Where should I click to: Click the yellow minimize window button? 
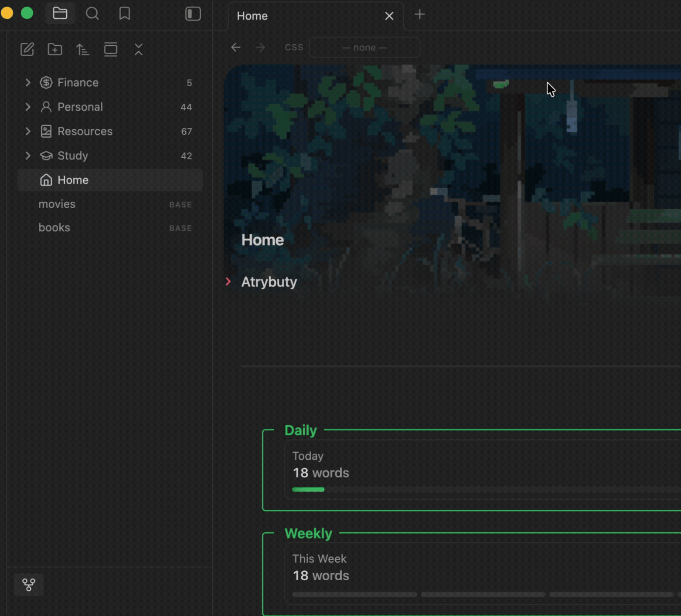[7, 13]
